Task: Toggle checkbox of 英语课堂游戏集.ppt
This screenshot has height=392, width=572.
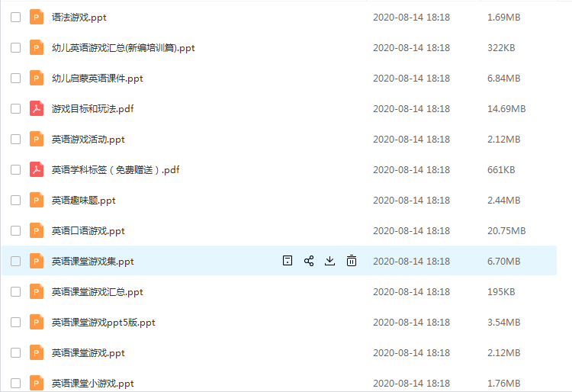Action: [x=16, y=261]
